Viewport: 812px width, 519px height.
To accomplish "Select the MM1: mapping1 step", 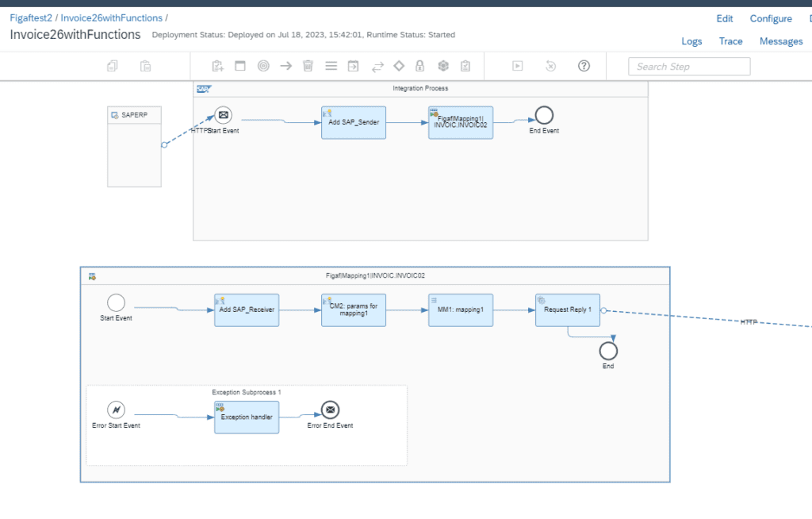I will (461, 310).
